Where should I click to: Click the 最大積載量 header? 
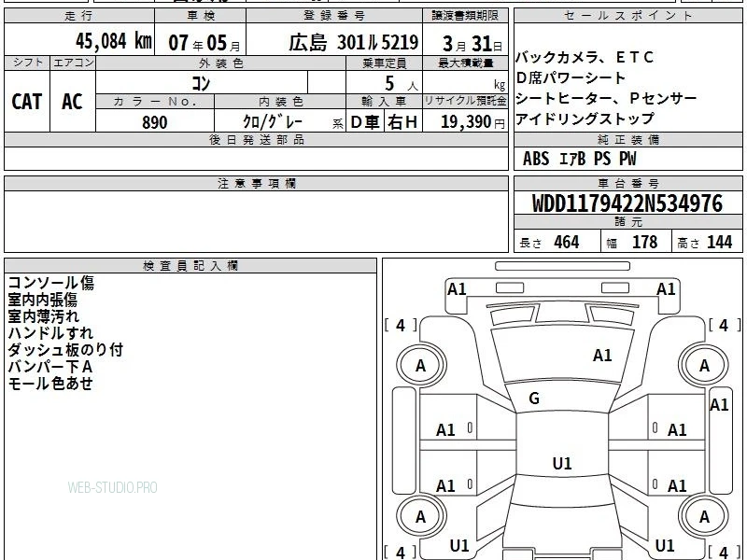pos(466,63)
